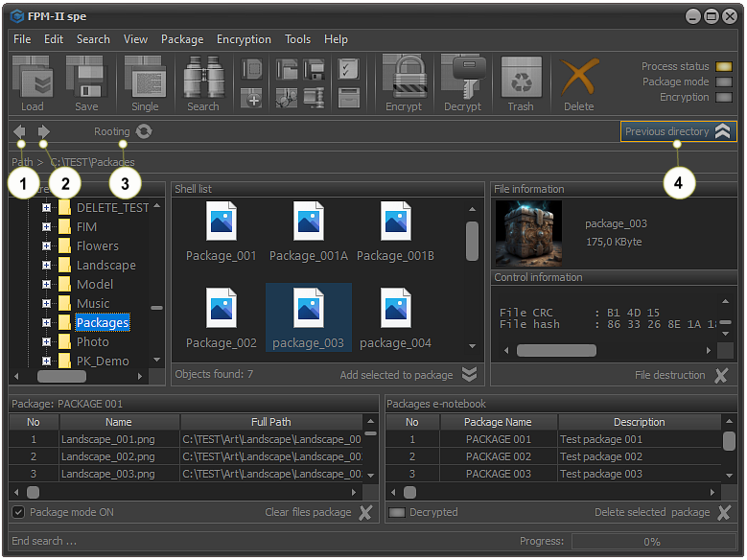Image resolution: width=747 pixels, height=560 pixels.
Task: Sort by Package Name column header
Action: (499, 422)
